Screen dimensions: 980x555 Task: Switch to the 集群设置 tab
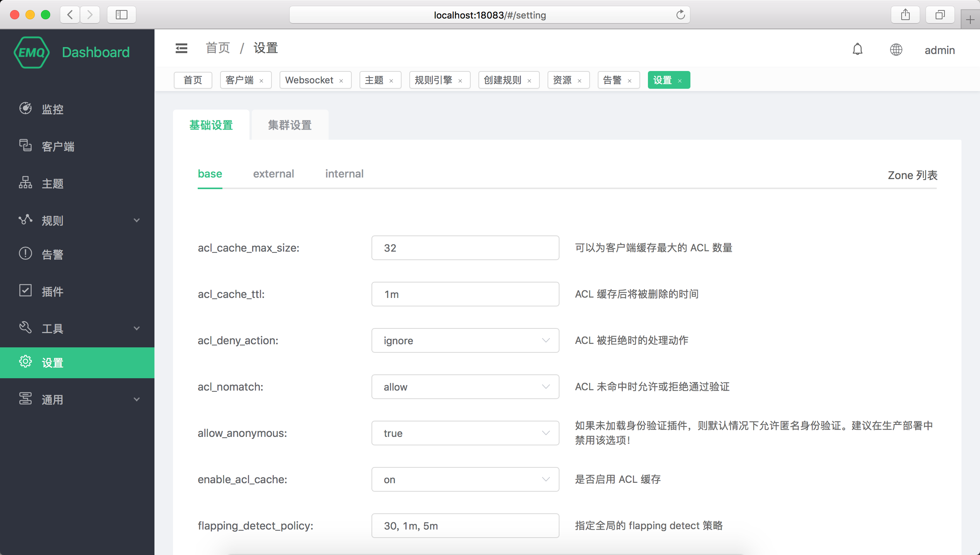[290, 125]
